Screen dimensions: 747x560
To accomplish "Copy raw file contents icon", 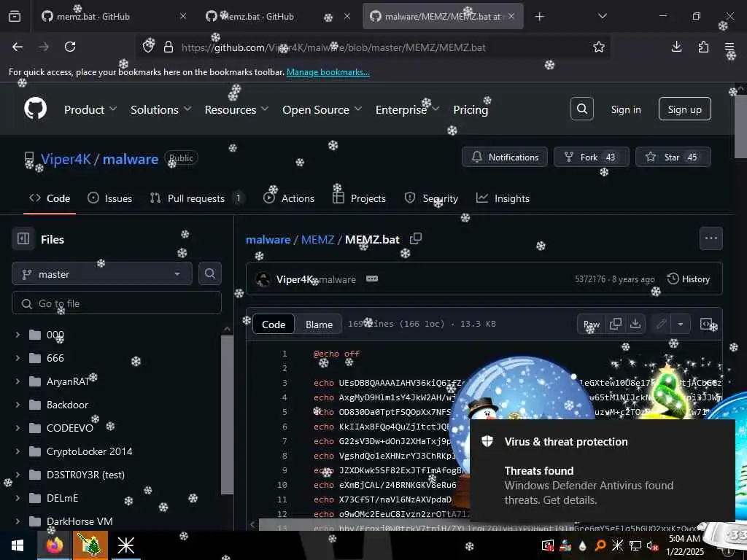I will [615, 324].
